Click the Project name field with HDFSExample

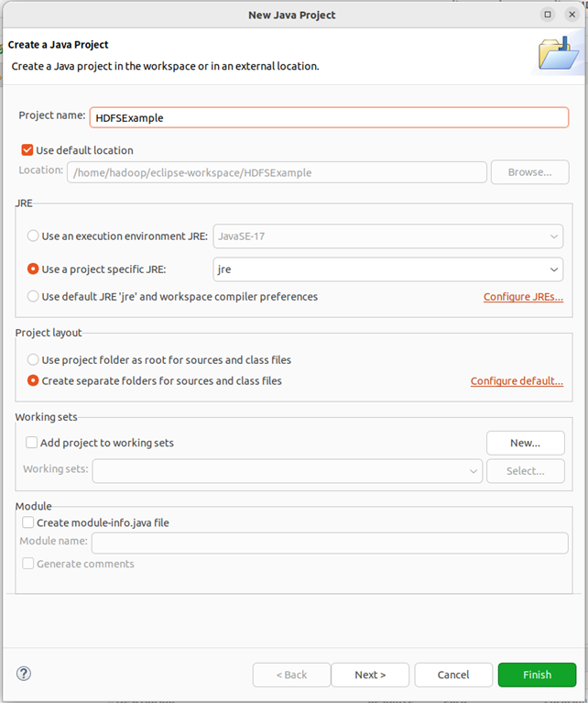(330, 117)
